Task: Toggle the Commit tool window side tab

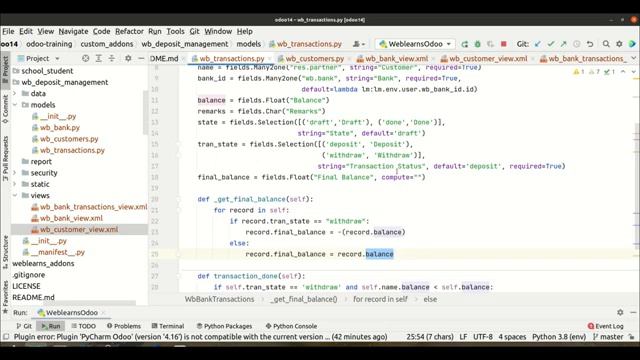Action: click(5, 109)
